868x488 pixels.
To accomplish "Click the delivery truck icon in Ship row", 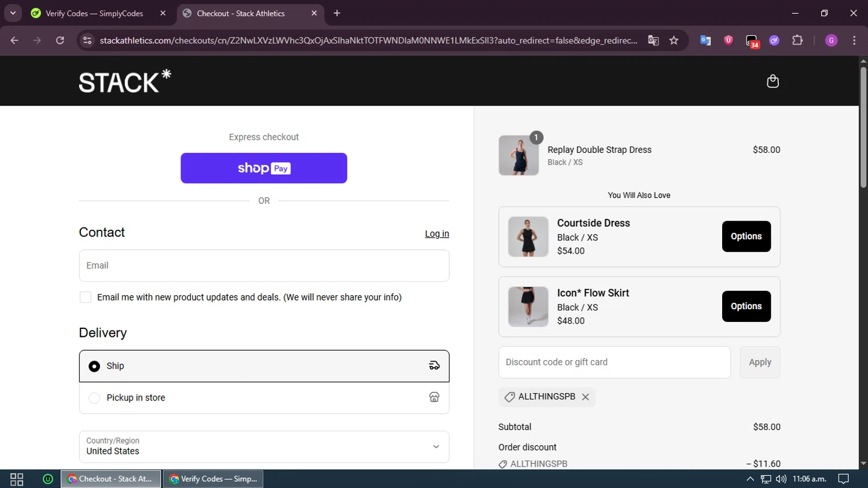I will (x=434, y=366).
